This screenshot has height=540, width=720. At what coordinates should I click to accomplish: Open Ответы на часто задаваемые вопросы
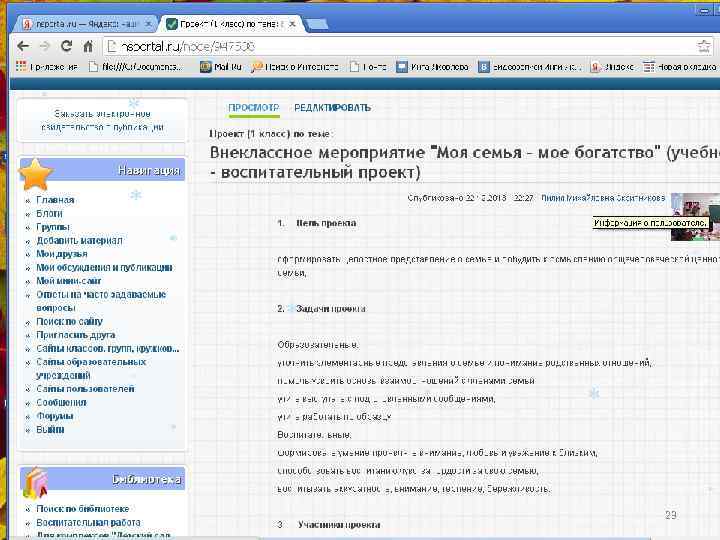point(101,301)
